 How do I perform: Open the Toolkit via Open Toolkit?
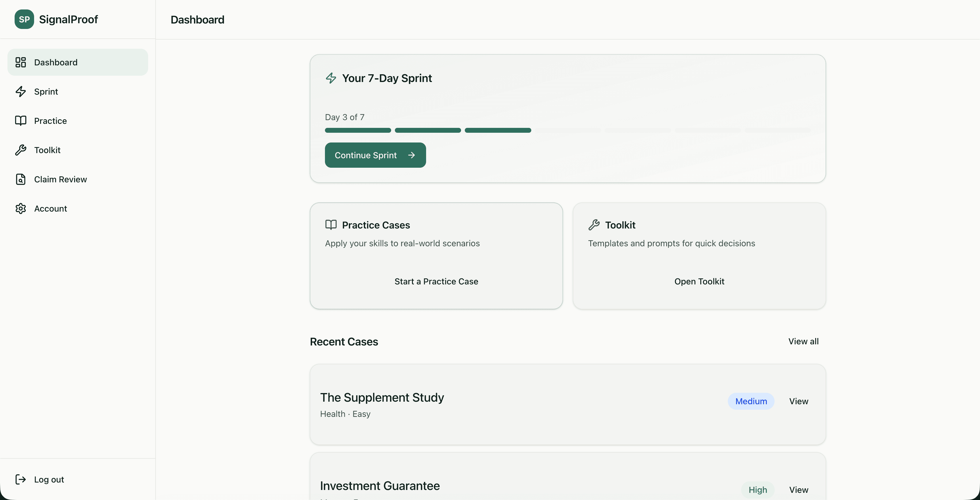[699, 281]
